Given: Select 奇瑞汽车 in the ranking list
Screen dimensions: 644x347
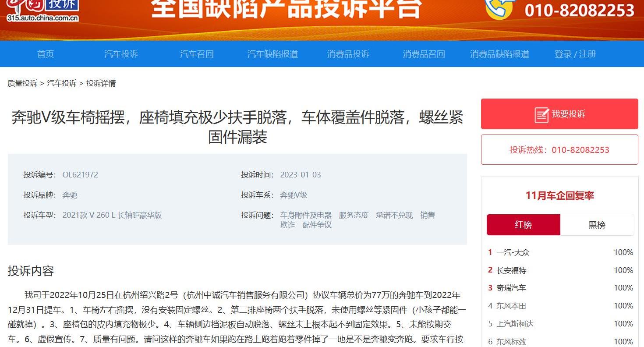Looking at the screenshot, I should 511,288.
